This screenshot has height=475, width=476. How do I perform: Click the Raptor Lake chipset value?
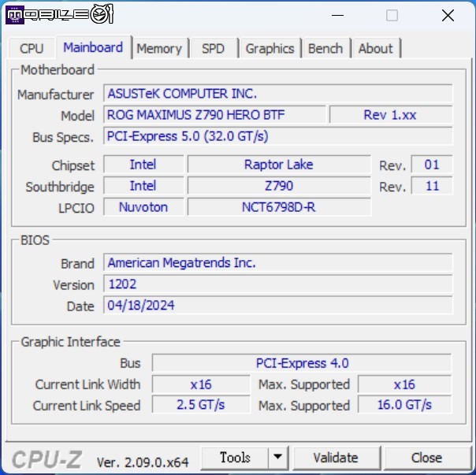279,165
